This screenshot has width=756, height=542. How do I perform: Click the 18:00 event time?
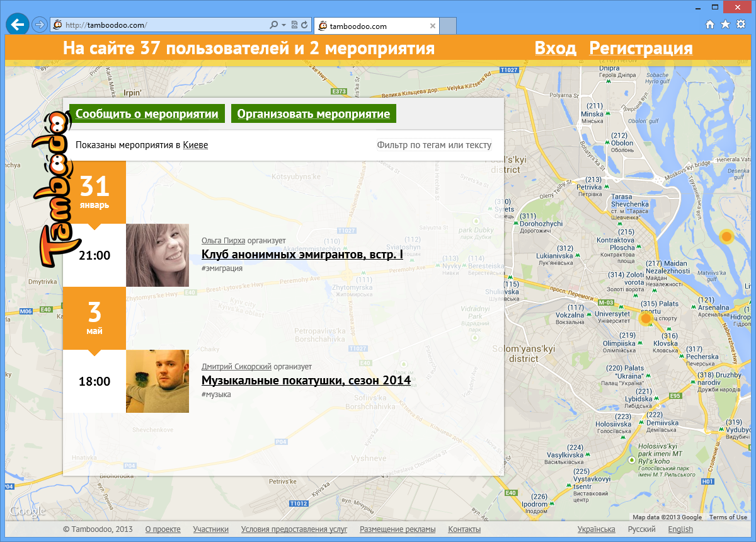94,381
